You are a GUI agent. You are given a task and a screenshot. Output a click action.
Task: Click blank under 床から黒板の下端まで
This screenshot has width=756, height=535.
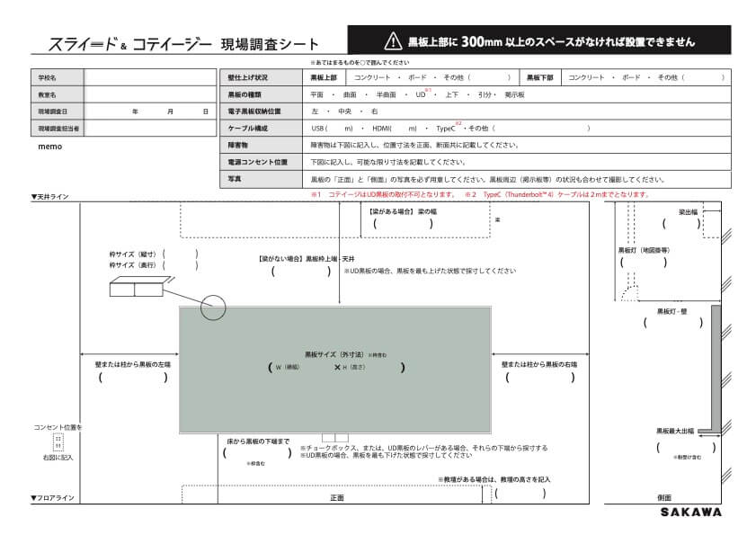(x=257, y=452)
